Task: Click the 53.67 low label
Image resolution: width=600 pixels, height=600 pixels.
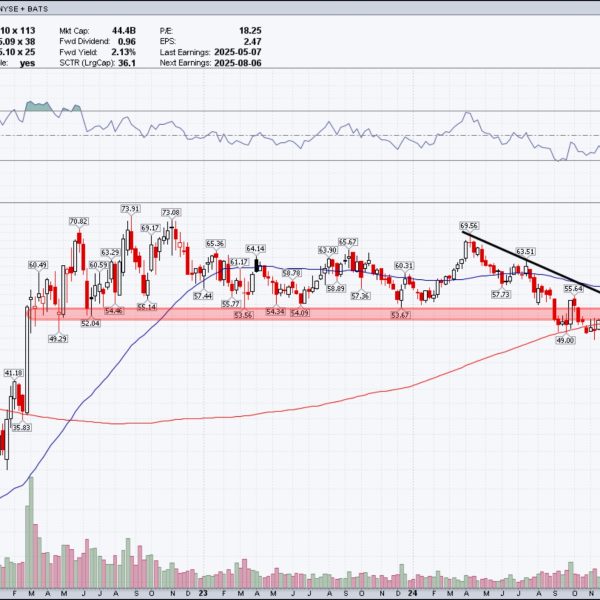Action: pyautogui.click(x=401, y=315)
